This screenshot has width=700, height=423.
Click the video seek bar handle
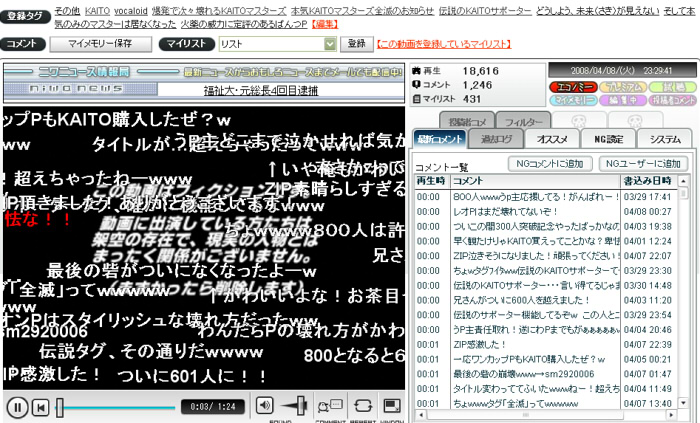coord(60,407)
